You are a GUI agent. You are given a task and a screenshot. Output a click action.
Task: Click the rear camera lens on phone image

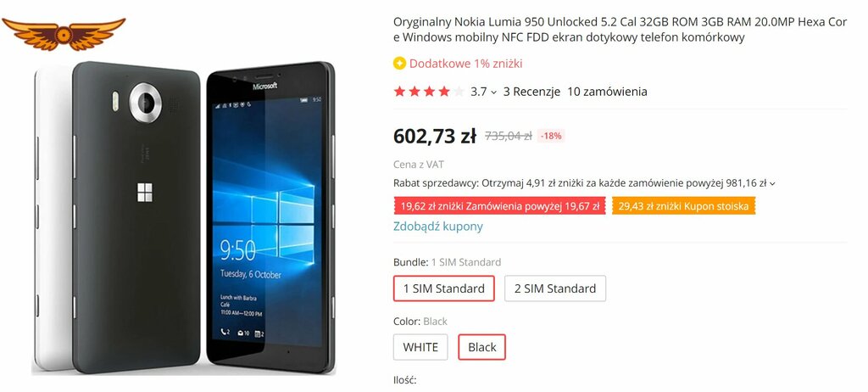[x=146, y=103]
